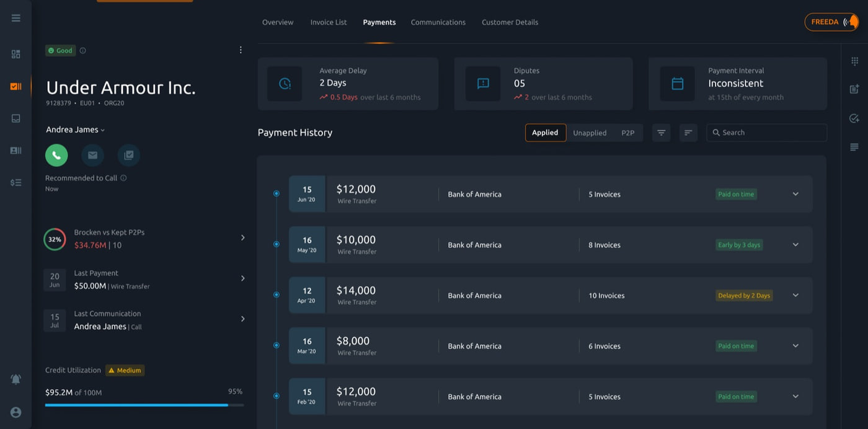Image resolution: width=868 pixels, height=429 pixels.
Task: Click the Search field in Payment History
Action: (x=767, y=133)
